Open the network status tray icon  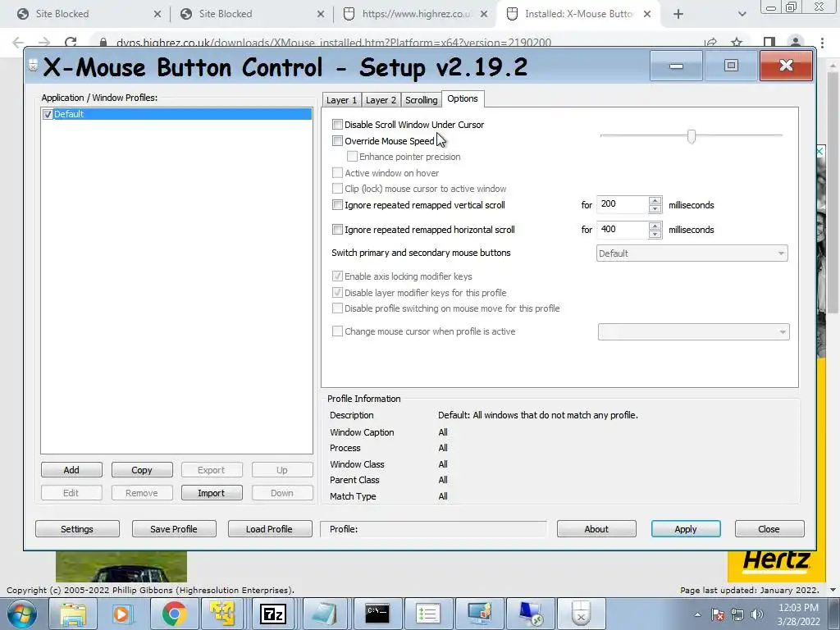737,615
